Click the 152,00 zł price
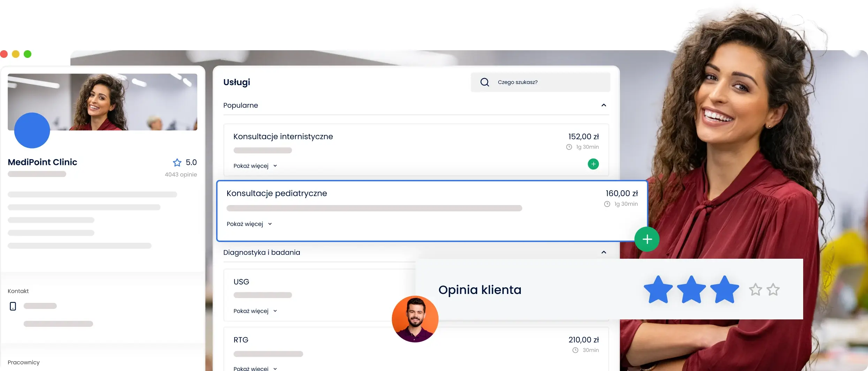 click(584, 137)
